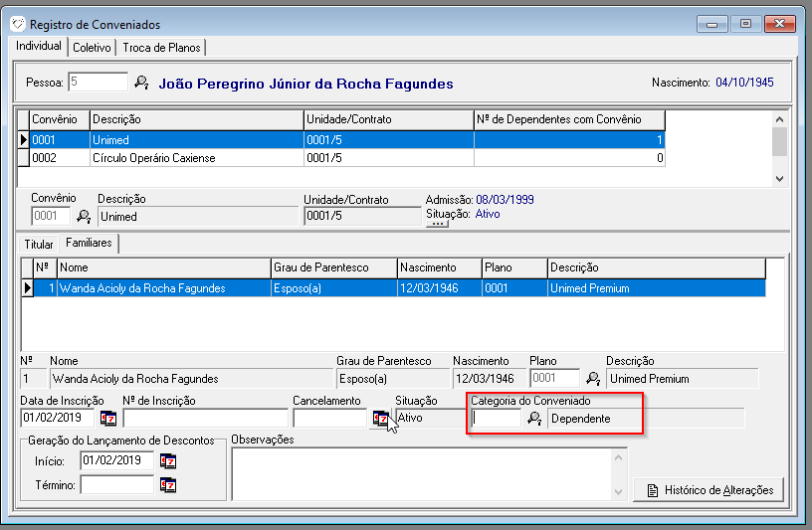Click the Categoria do Conveniado code field
The width and height of the screenshot is (812, 530).
click(x=496, y=419)
